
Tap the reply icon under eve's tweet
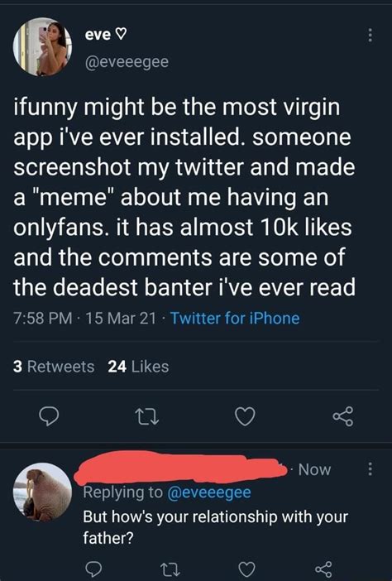(50, 417)
